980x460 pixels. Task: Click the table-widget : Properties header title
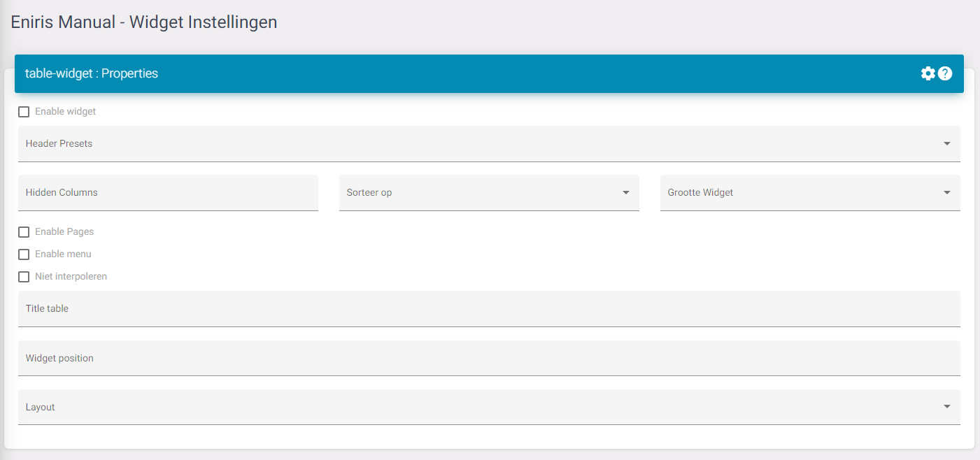pos(92,73)
